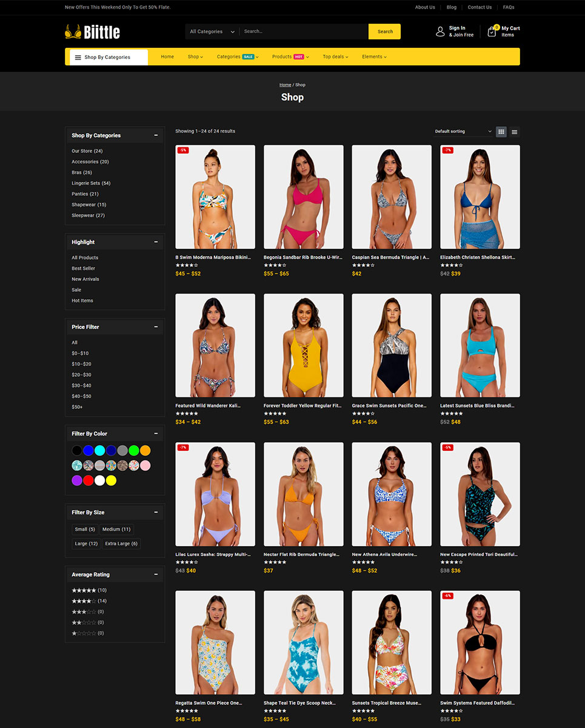
Task: Toggle the Extra Large size filter
Action: click(121, 544)
